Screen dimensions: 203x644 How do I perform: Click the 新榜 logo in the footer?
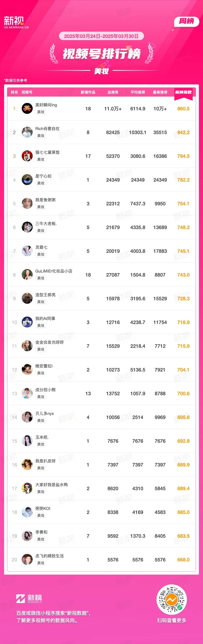(x=29, y=599)
